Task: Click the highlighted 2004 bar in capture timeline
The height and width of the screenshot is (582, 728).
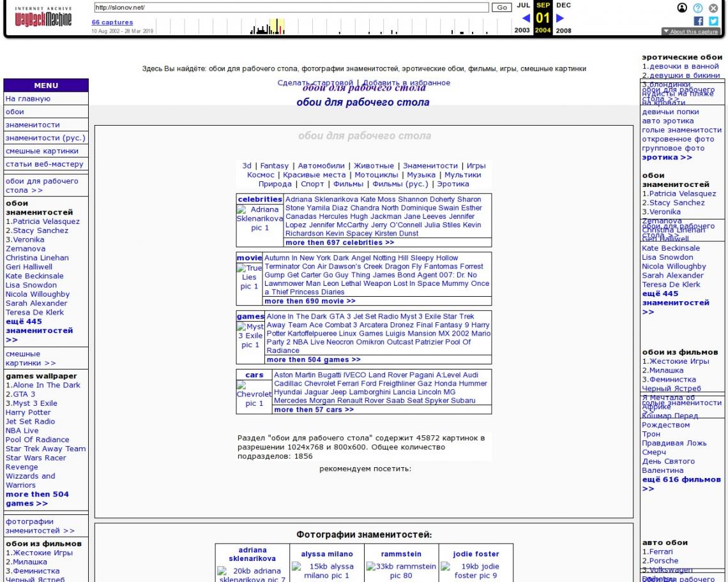Action: [277, 26]
